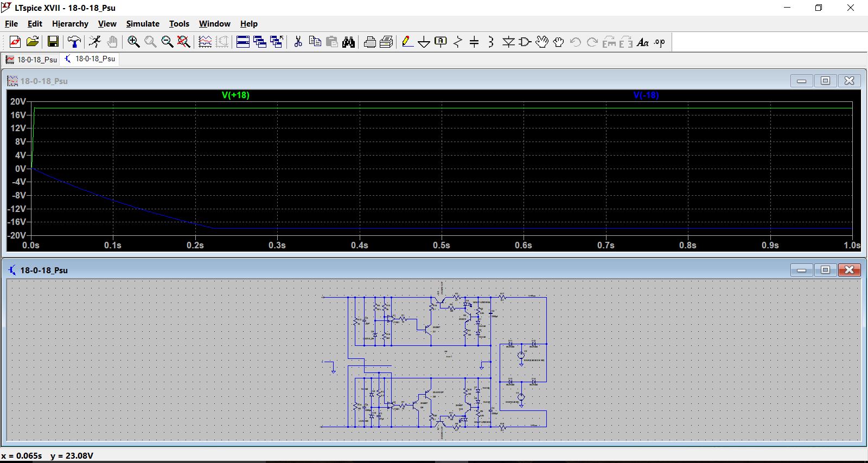This screenshot has height=463, width=868.
Task: Click the cursor coordinates status readout
Action: tap(47, 455)
